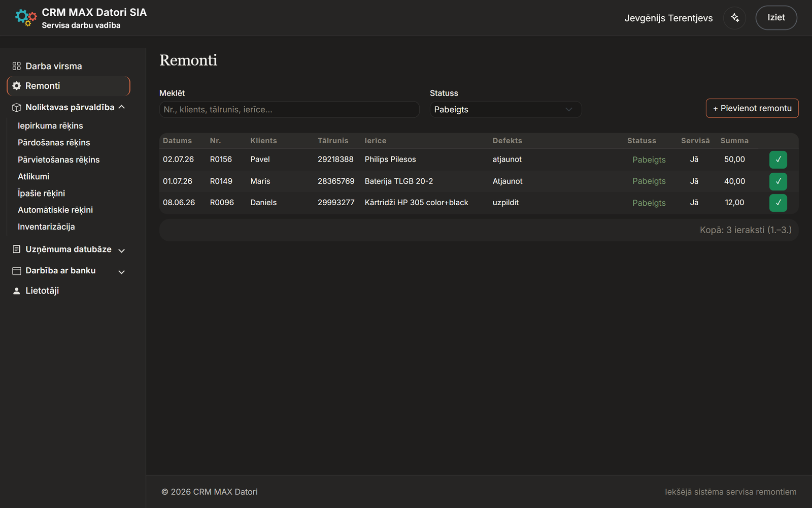Click the Uzņēmuma datubāze document icon
812x508 pixels.
pos(17,249)
